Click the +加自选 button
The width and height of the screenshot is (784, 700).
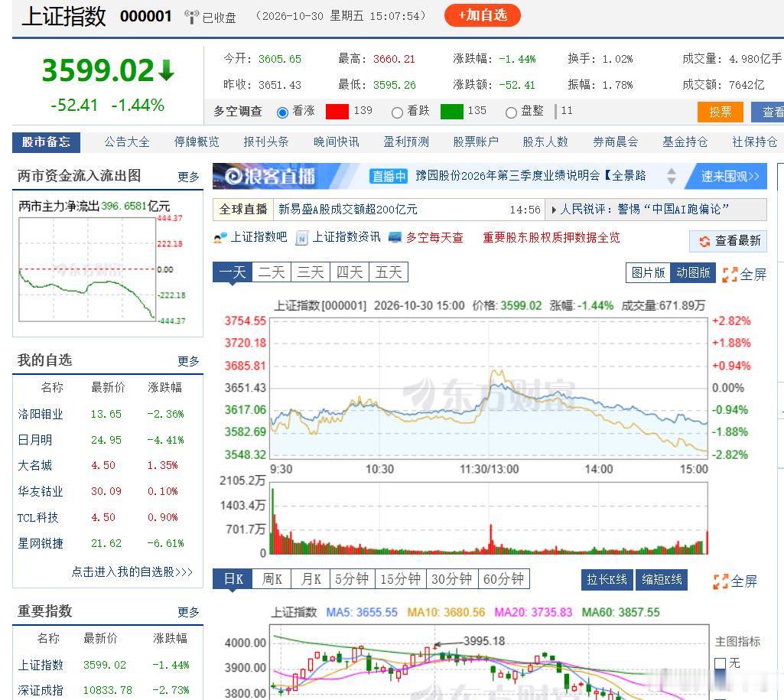(483, 15)
